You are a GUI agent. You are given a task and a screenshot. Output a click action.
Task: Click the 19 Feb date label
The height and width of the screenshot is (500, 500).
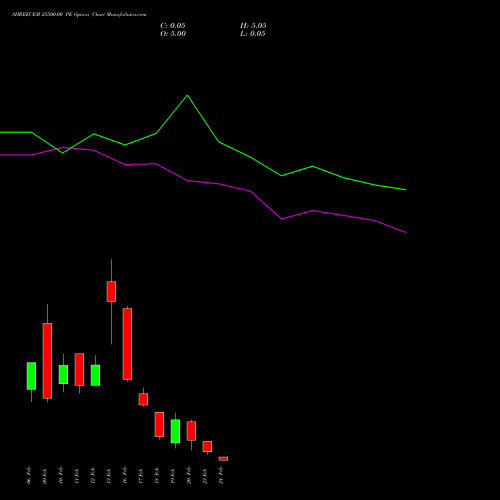pyautogui.click(x=173, y=476)
